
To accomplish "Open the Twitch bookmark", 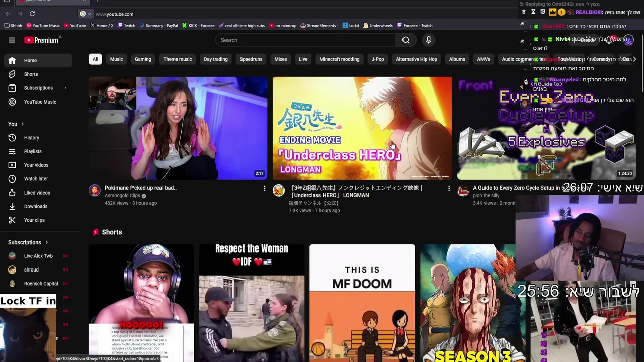I will (x=126, y=26).
